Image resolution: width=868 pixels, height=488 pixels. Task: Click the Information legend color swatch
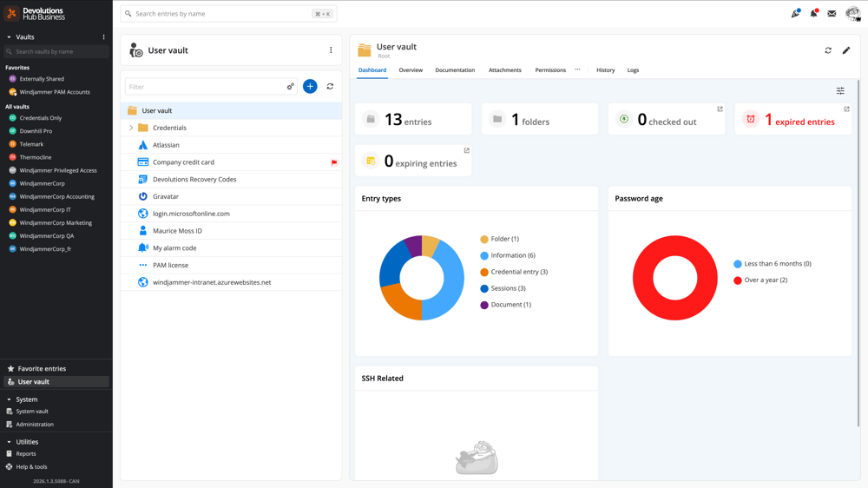tap(484, 256)
